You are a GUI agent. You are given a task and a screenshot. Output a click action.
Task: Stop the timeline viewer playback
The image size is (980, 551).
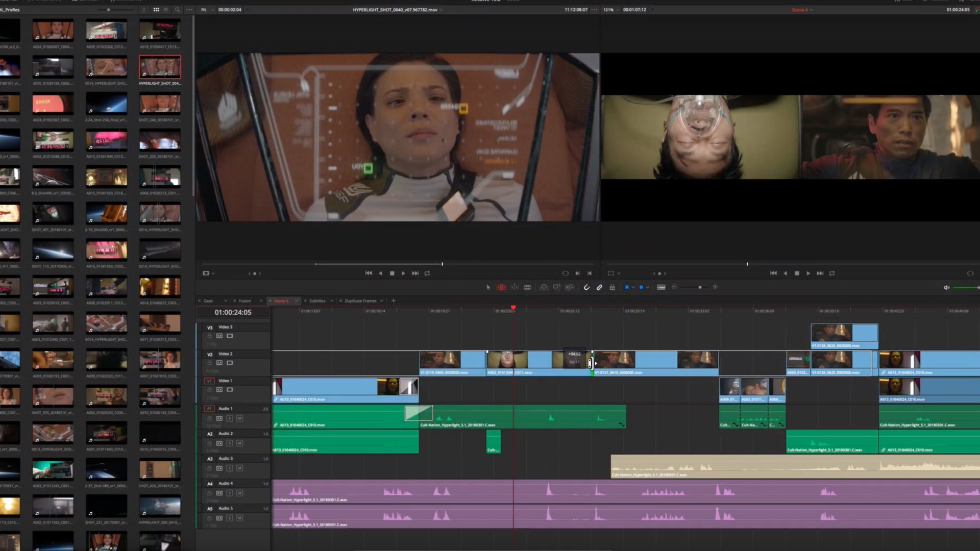pyautogui.click(x=797, y=273)
